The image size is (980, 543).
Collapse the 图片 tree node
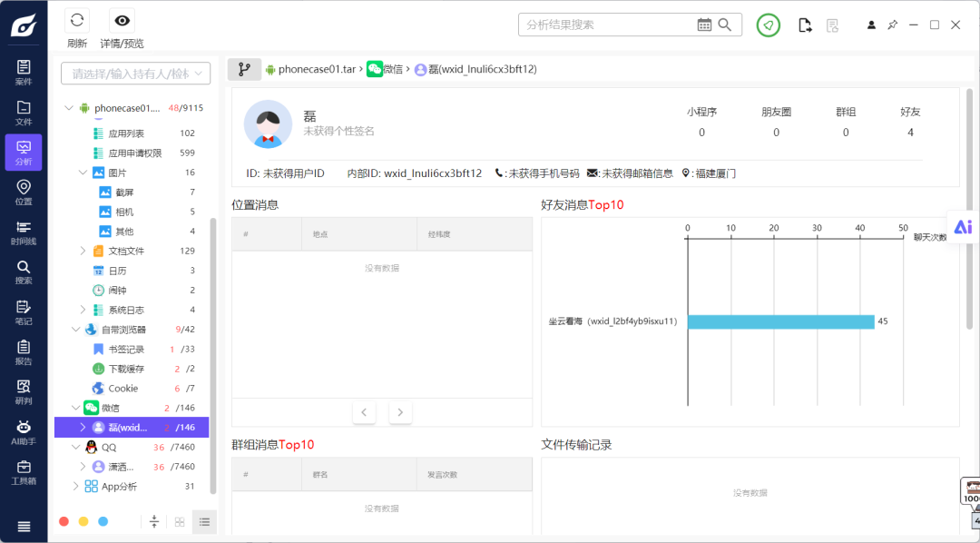(x=83, y=173)
